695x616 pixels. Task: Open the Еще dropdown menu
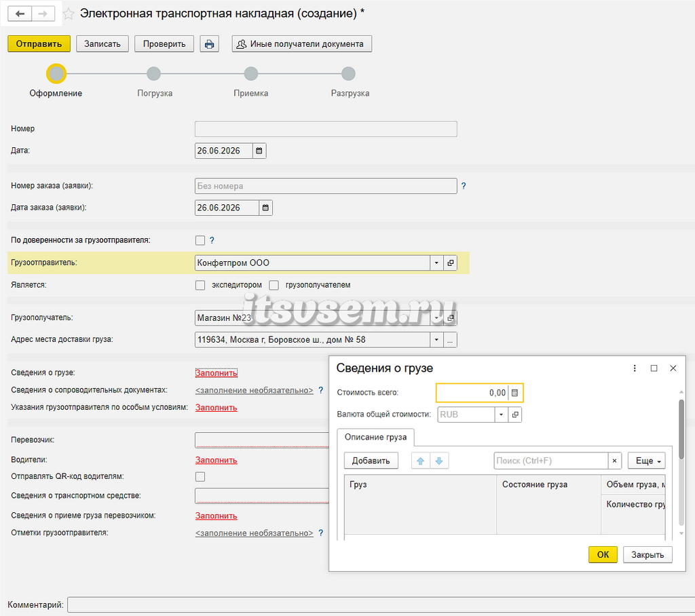(647, 461)
